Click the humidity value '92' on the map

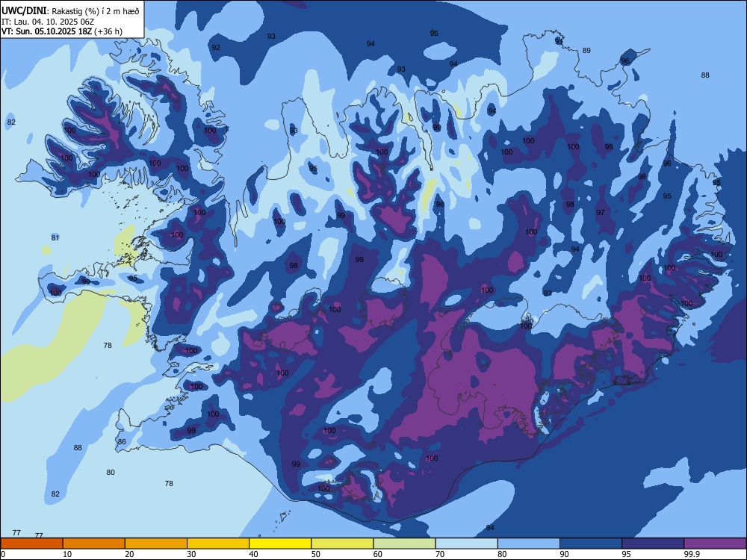[x=216, y=48]
